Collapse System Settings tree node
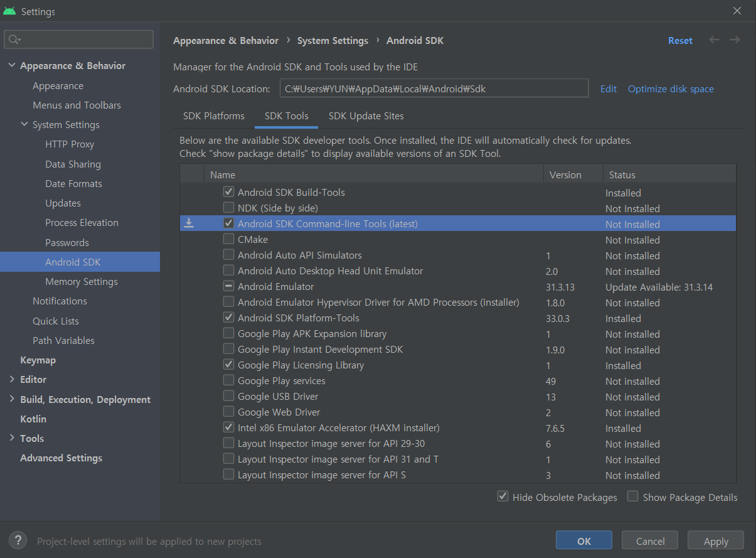This screenshot has height=558, width=756. point(24,125)
